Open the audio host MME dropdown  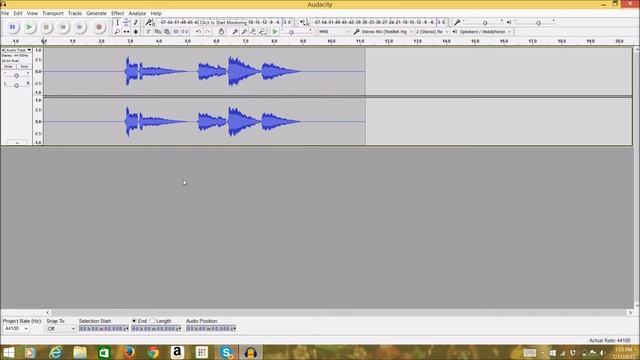tap(334, 32)
